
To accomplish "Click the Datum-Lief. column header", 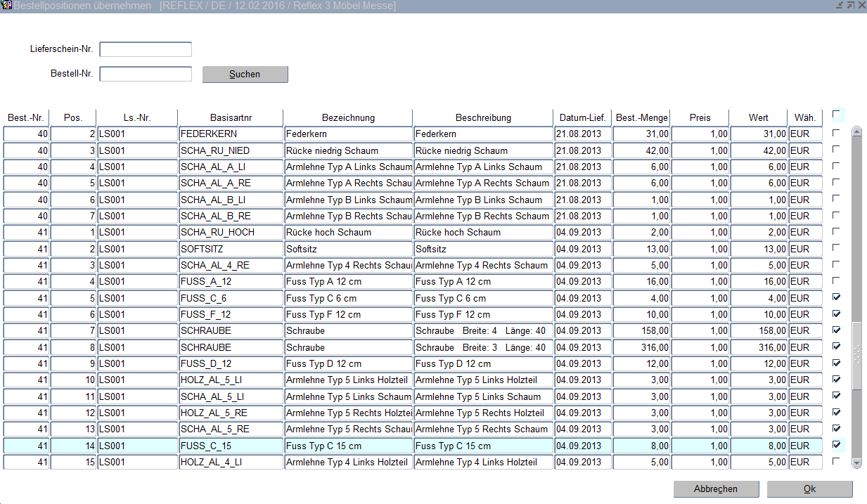I will click(582, 117).
